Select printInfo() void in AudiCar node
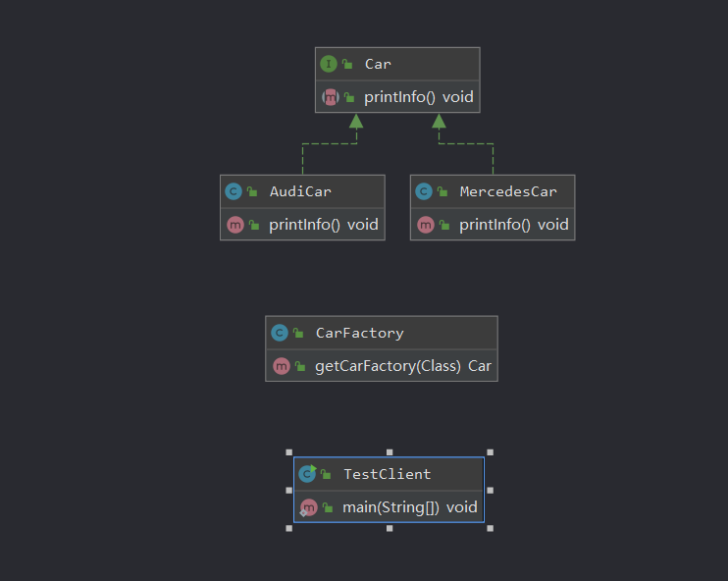The width and height of the screenshot is (728, 581). pyautogui.click(x=324, y=225)
